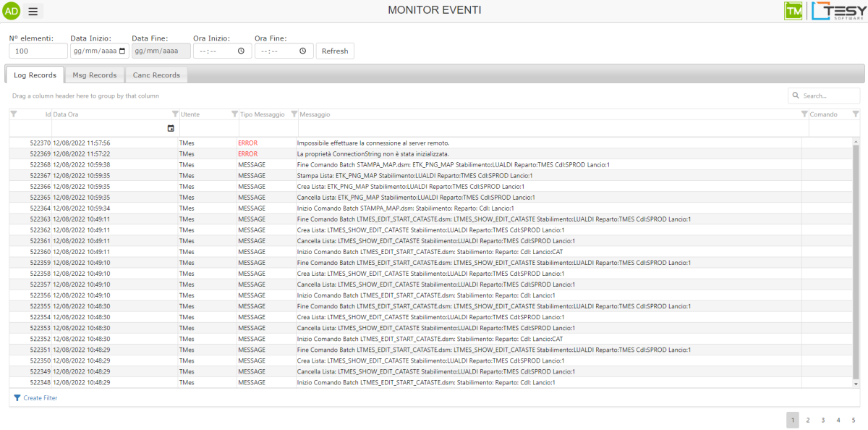The image size is (868, 430).
Task: Click the Refresh button
Action: coord(335,51)
